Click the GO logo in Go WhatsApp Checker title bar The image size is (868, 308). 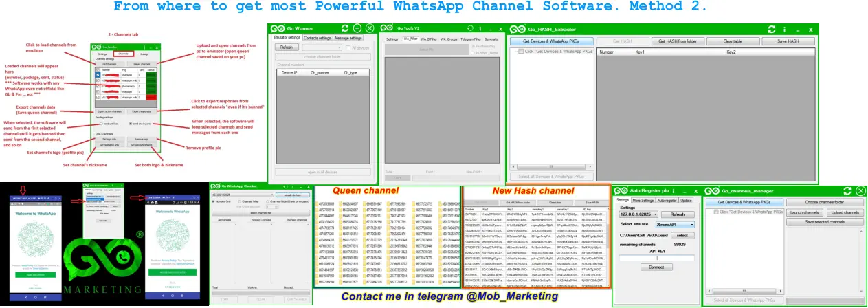point(215,186)
